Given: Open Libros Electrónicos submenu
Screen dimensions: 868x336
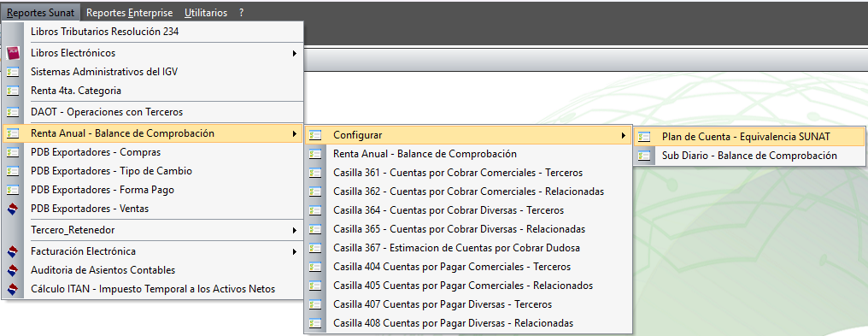Looking at the screenshot, I should [153, 53].
